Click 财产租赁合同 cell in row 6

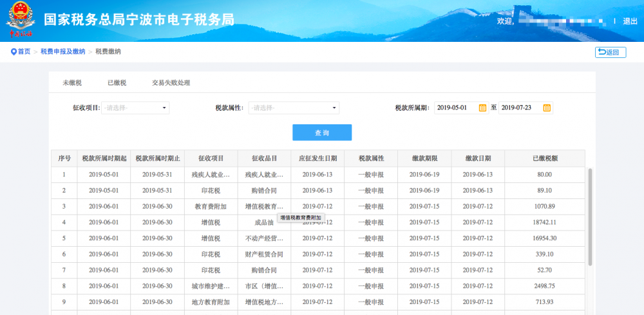click(264, 254)
